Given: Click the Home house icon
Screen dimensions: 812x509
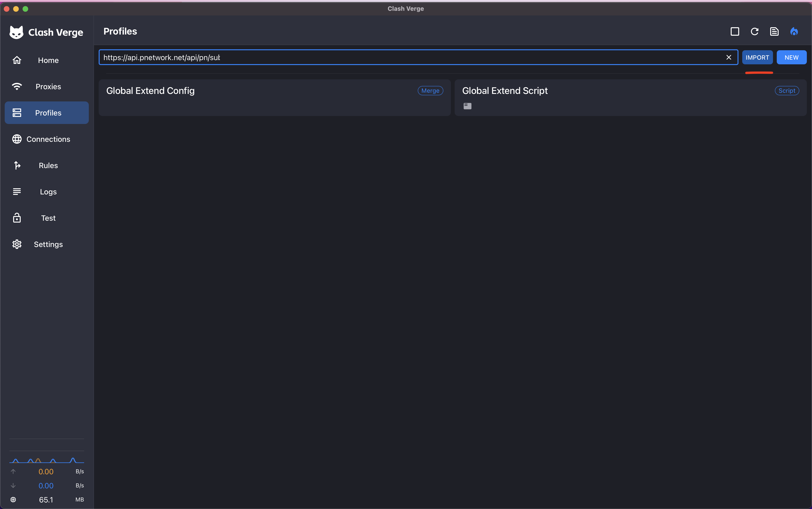Looking at the screenshot, I should click(17, 60).
